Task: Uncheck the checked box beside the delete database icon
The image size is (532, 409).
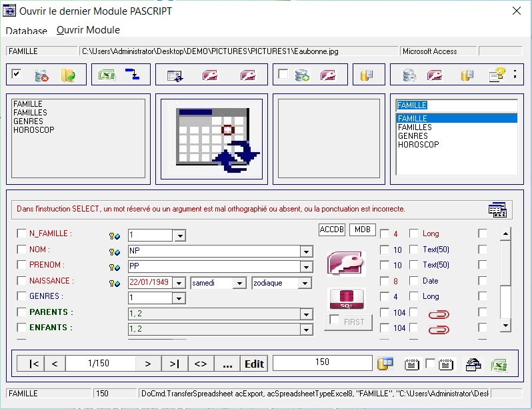Action: [x=16, y=73]
